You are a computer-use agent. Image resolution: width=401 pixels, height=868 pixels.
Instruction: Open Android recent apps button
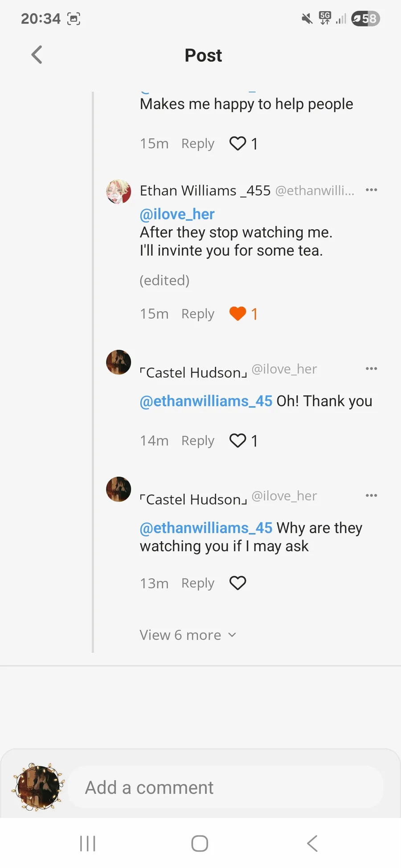(88, 843)
